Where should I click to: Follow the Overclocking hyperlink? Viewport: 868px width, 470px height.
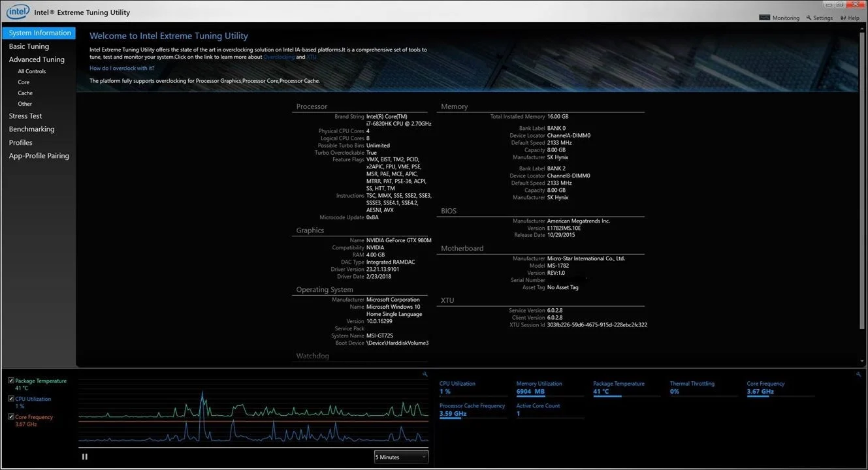[279, 57]
